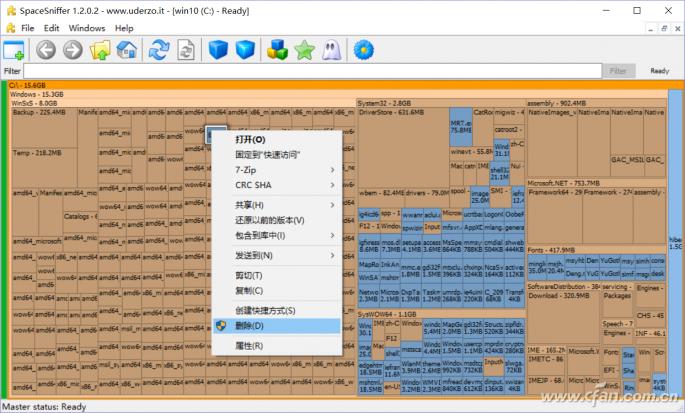Click the folder up-level icon
The width and height of the screenshot is (685, 413).
(100, 50)
